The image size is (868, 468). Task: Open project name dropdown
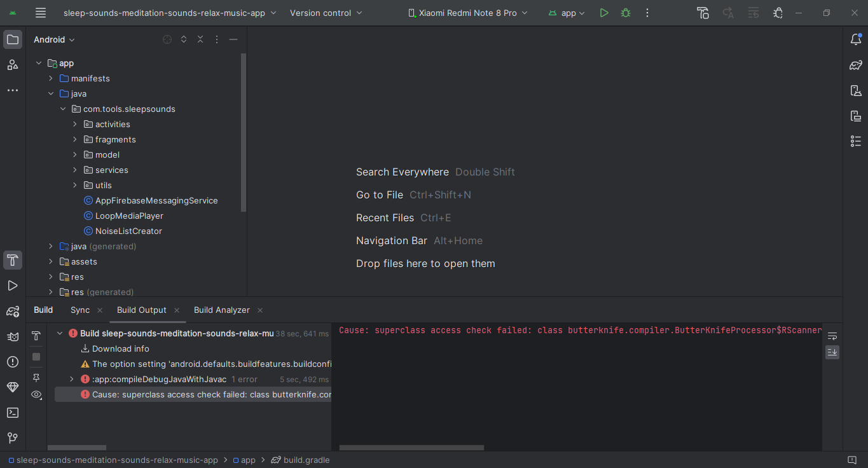(170, 13)
